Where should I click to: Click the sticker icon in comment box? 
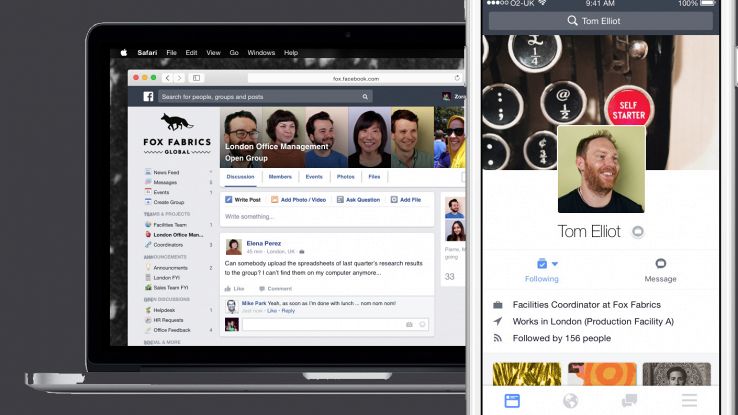[422, 325]
